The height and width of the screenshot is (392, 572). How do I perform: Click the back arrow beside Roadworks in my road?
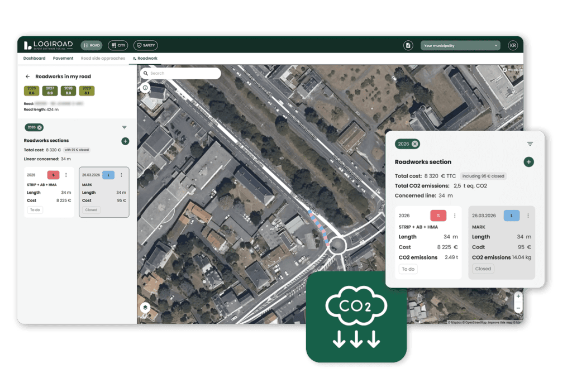point(28,77)
